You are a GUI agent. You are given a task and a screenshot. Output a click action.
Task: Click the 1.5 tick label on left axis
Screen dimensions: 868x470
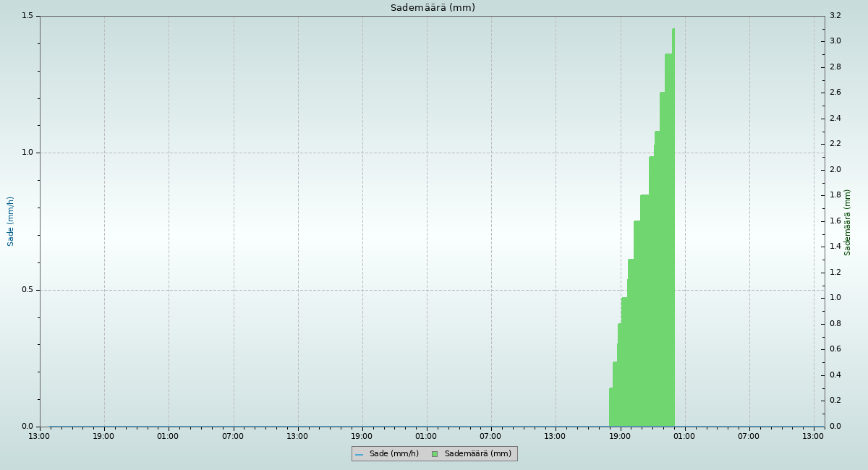coord(27,16)
